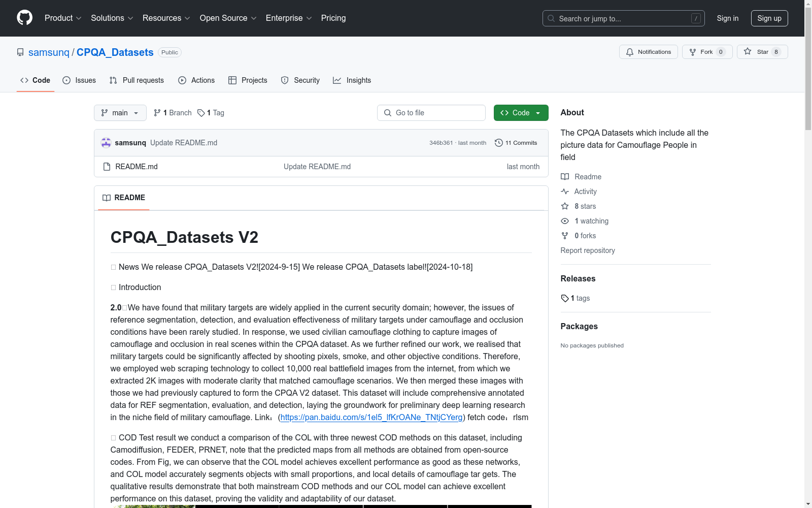This screenshot has height=508, width=812.
Task: Open the green Code dropdown
Action: pos(521,113)
